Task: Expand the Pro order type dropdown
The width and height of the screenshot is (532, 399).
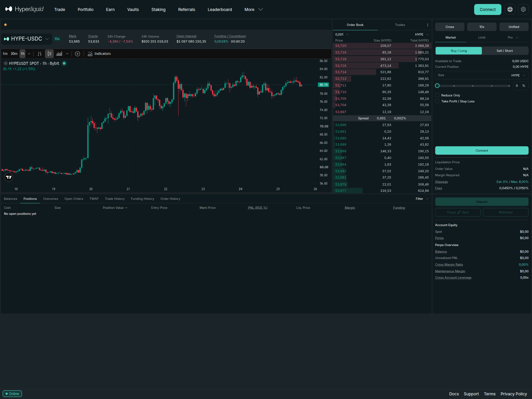Action: 513,38
